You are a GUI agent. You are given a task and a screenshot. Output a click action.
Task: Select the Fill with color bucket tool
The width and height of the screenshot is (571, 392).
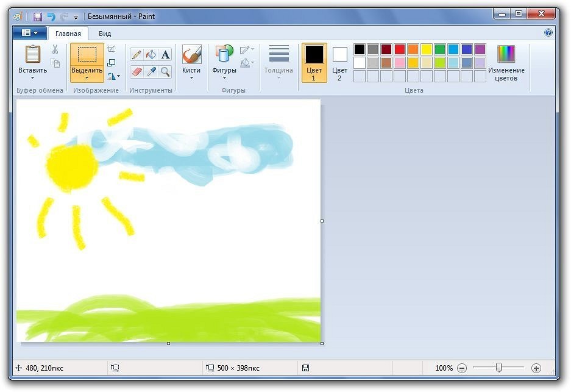click(x=151, y=55)
